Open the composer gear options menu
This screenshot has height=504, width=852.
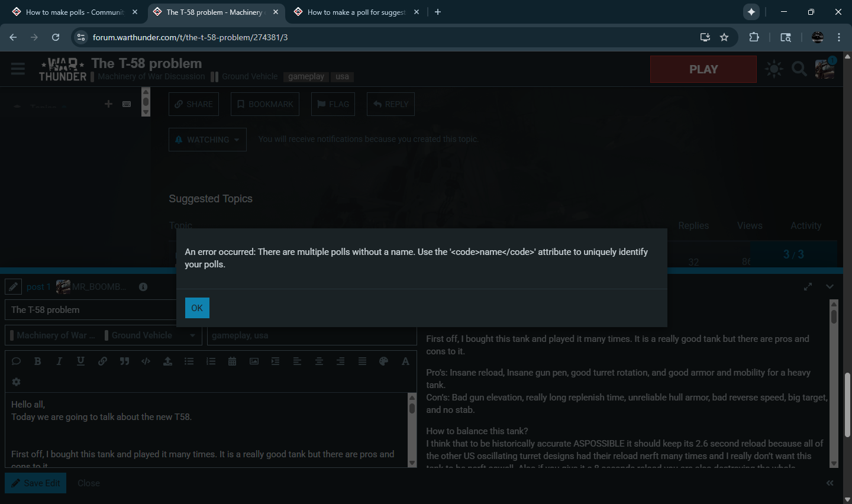coord(16,382)
